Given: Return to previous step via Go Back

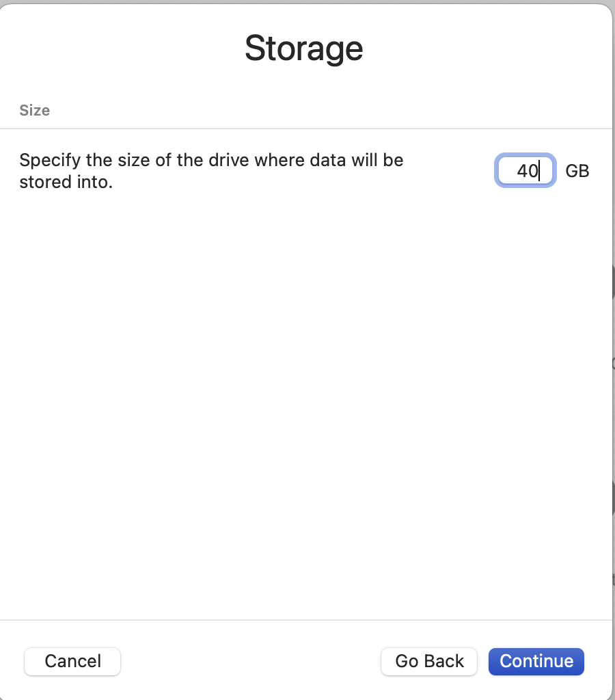Looking at the screenshot, I should pos(429,661).
